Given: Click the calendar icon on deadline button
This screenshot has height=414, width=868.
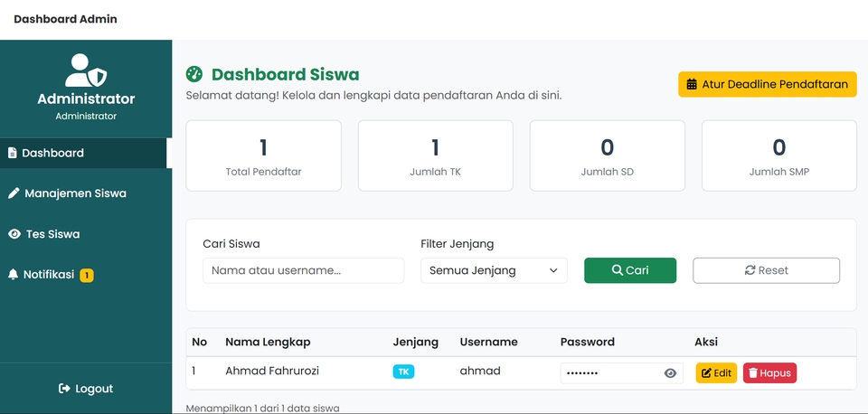Looking at the screenshot, I should coord(692,85).
